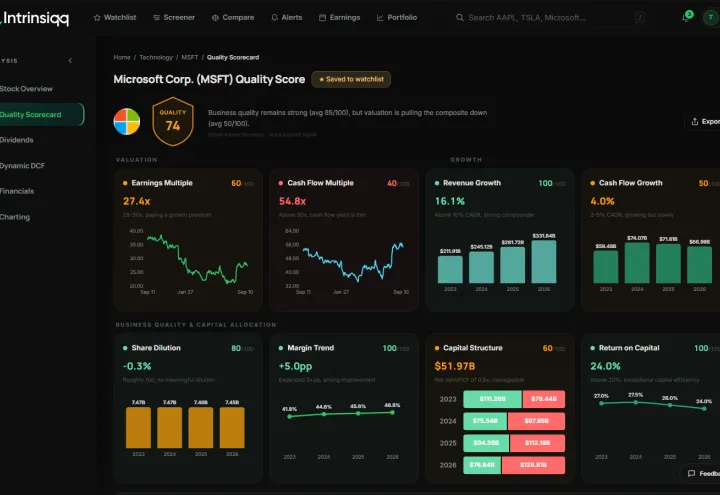720x495 pixels.
Task: Click the 46.8% point on Margin Trend
Action: [x=392, y=412]
